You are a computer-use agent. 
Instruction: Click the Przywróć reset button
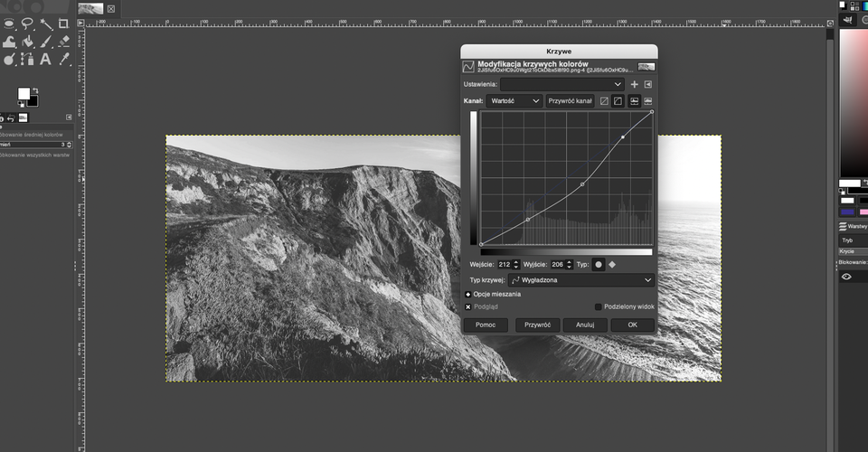point(537,325)
